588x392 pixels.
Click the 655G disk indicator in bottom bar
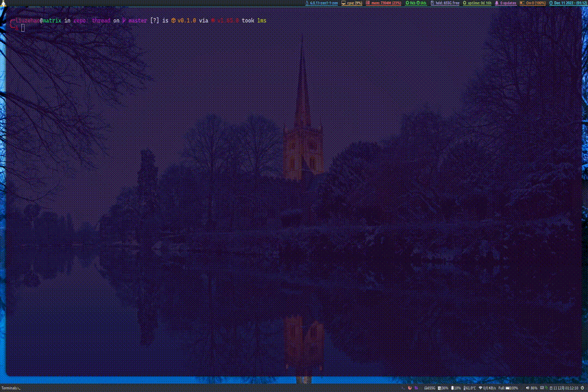click(x=430, y=388)
